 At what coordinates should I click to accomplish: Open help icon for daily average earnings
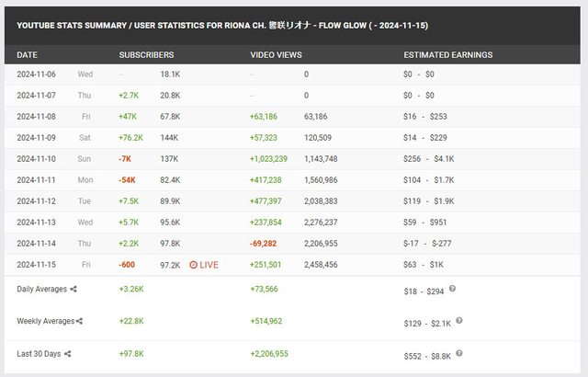click(x=452, y=289)
